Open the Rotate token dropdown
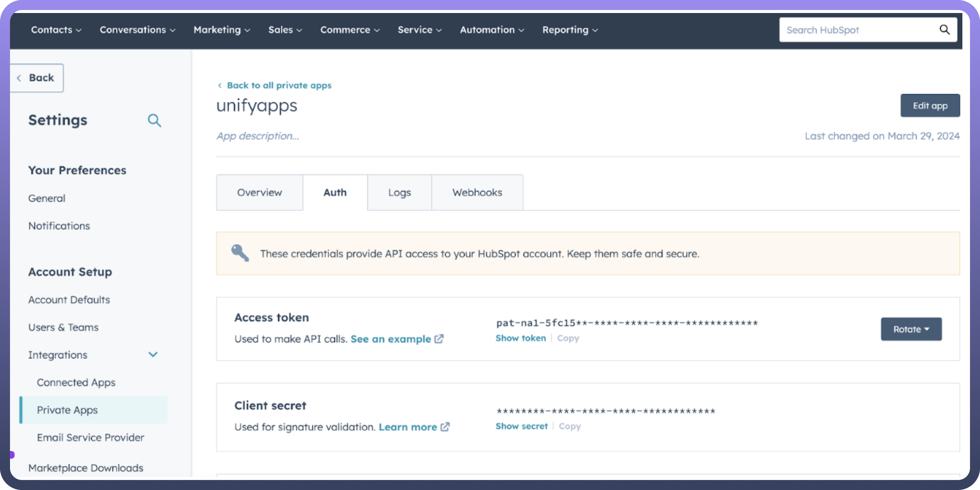Viewport: 980px width, 490px height. [911, 329]
